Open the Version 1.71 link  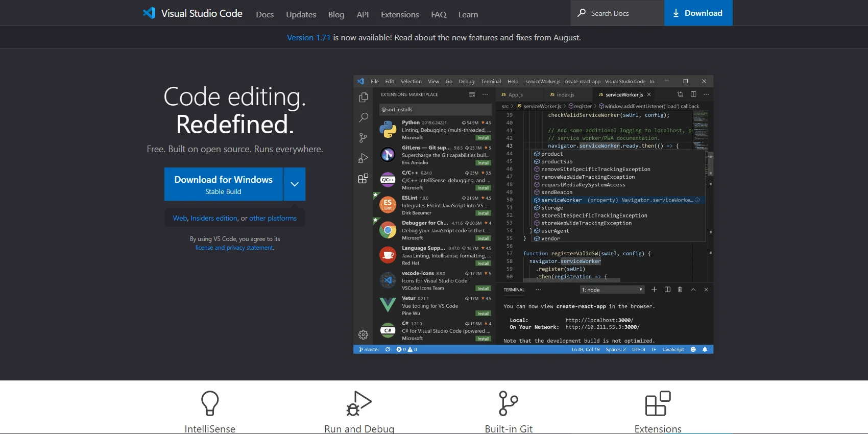pyautogui.click(x=308, y=37)
